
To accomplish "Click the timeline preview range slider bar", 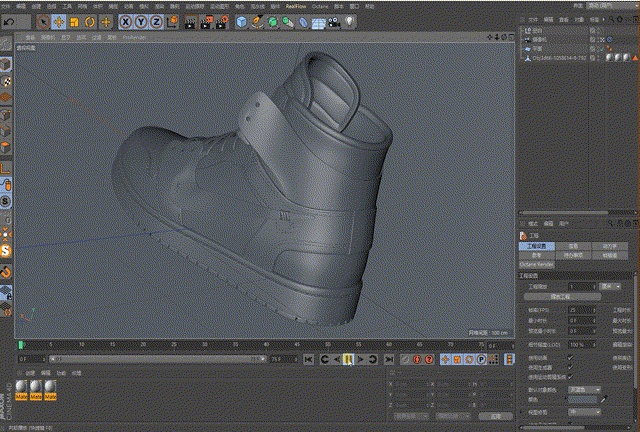I will coord(158,359).
